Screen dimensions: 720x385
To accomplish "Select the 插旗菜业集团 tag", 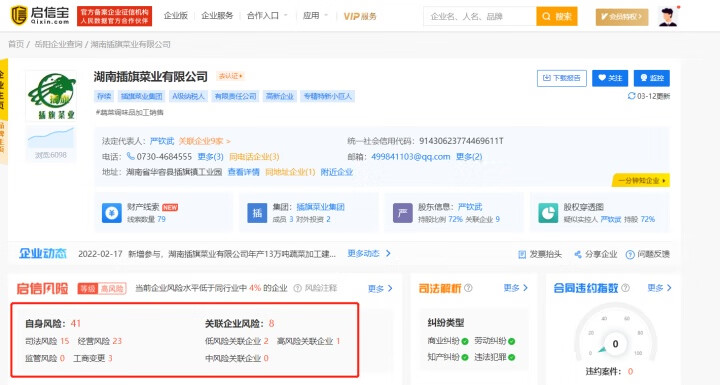I will (141, 96).
